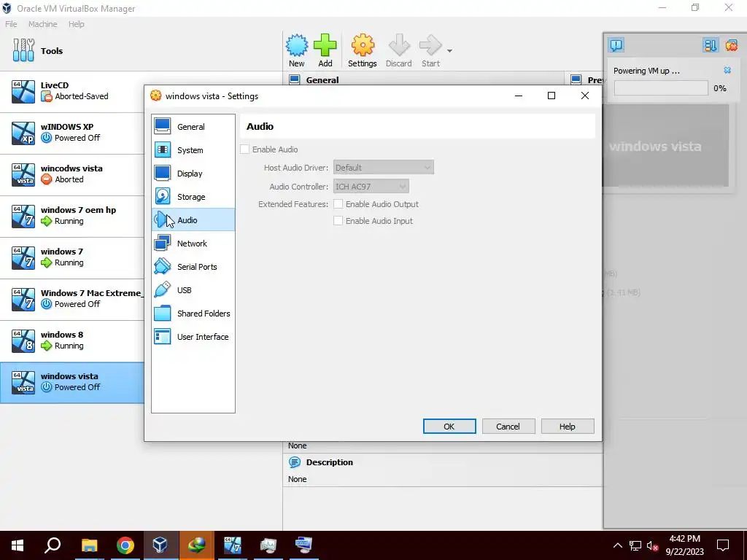Select the wincodws vista aborted machine

[72, 174]
